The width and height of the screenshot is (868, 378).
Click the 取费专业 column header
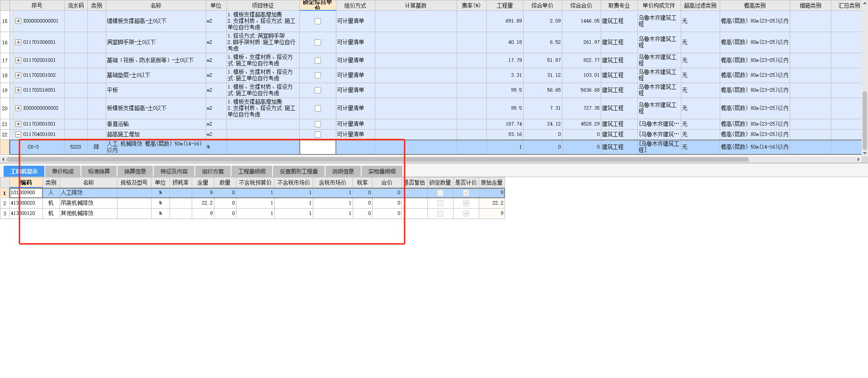(x=619, y=5)
